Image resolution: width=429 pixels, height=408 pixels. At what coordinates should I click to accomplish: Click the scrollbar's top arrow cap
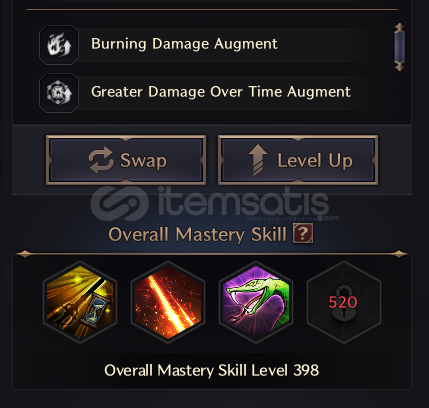(x=399, y=27)
